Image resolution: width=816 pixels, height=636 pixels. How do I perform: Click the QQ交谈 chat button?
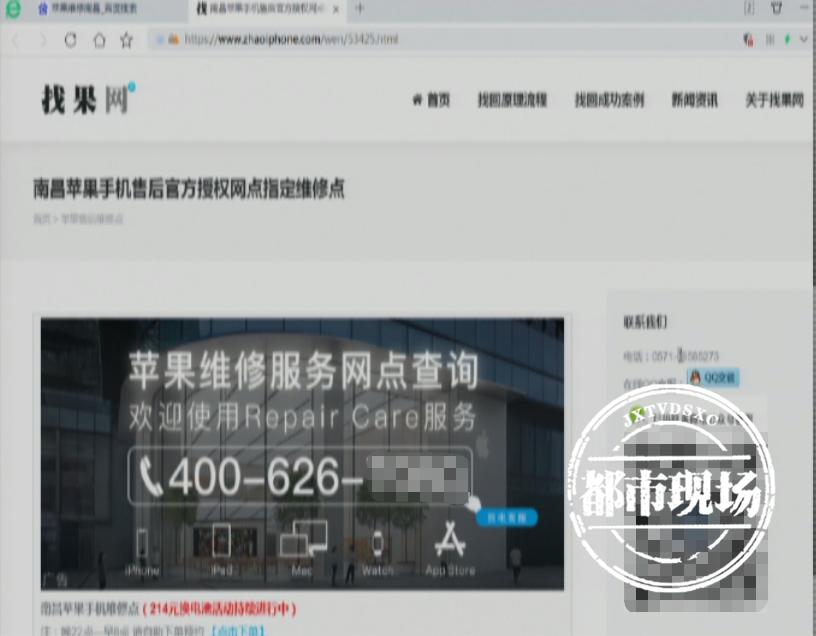(713, 378)
